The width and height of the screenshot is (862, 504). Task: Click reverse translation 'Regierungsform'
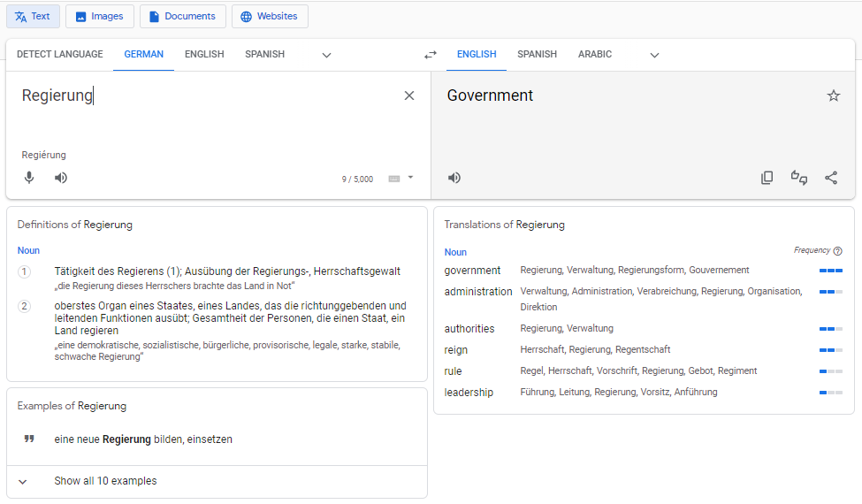[x=651, y=270]
